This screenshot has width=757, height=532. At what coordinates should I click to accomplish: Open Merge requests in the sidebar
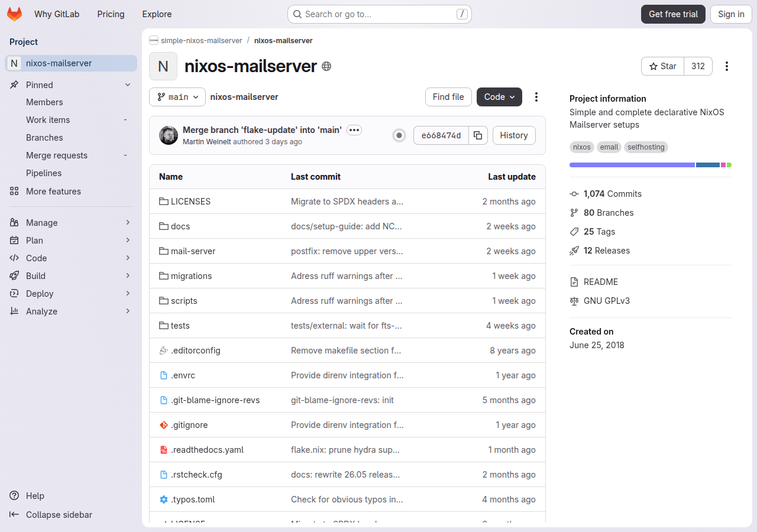click(x=71, y=155)
